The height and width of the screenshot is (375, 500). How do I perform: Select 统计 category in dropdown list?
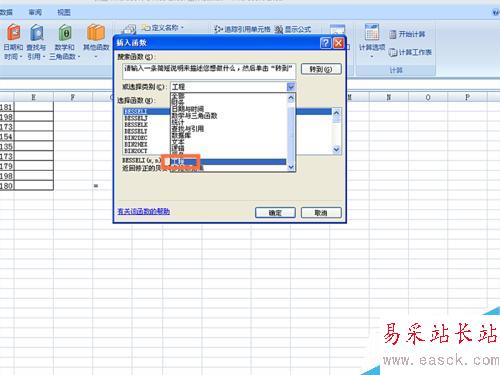pyautogui.click(x=178, y=122)
